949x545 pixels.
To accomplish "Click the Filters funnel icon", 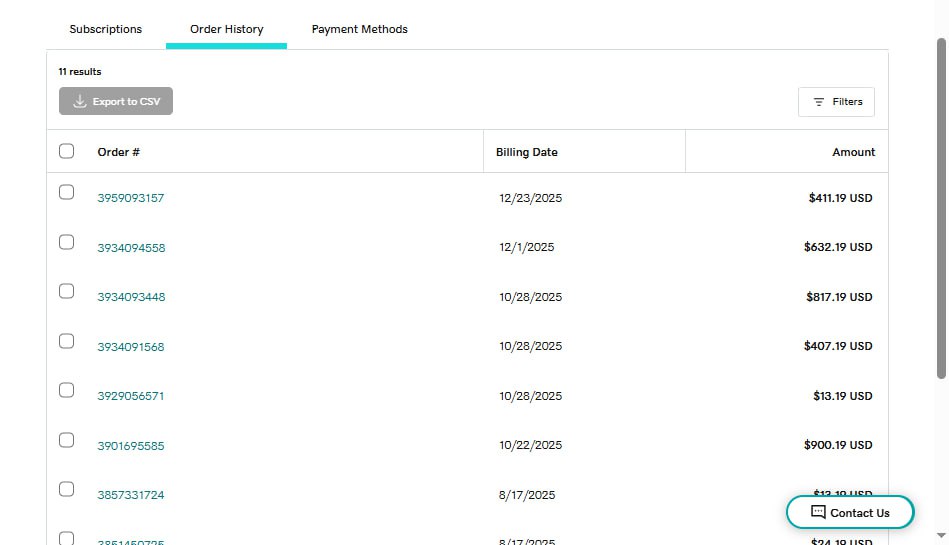I will [x=819, y=102].
